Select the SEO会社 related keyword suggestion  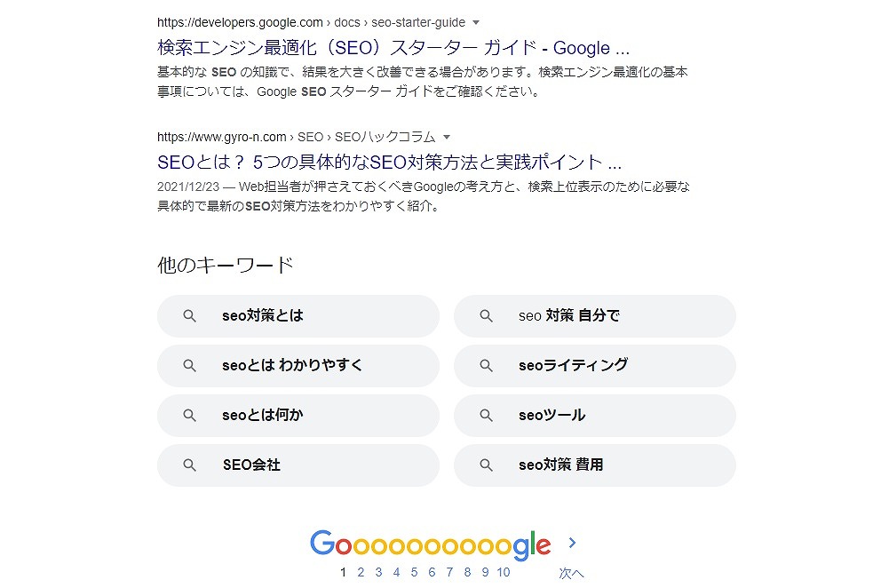[x=298, y=465]
